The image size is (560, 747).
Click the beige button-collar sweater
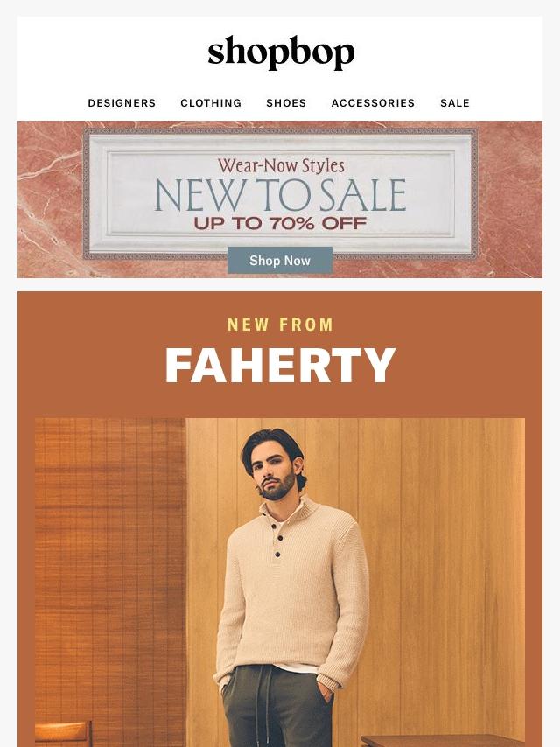(x=293, y=590)
